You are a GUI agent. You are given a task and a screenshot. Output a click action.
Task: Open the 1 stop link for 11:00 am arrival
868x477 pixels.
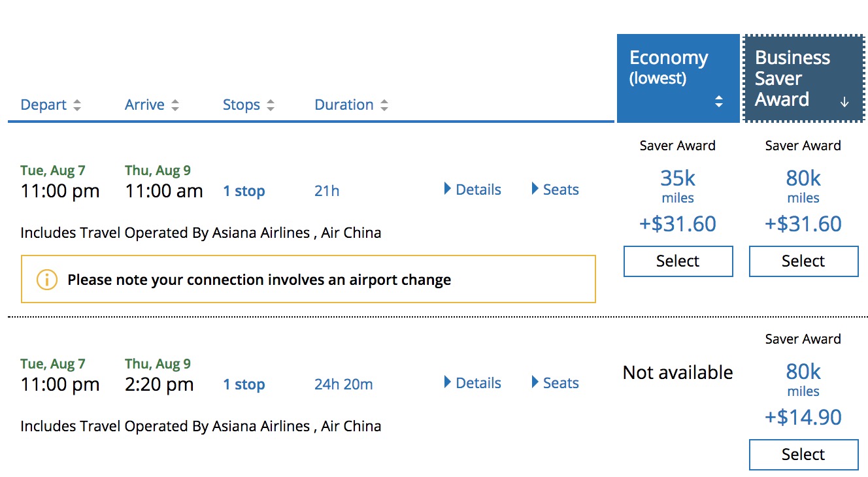tap(244, 191)
